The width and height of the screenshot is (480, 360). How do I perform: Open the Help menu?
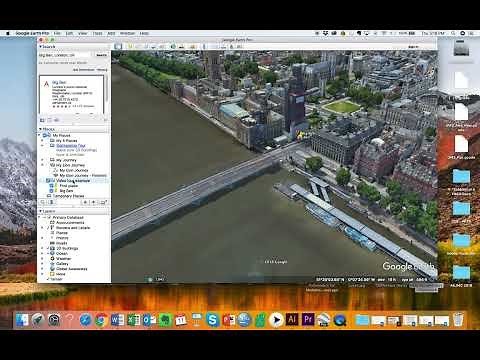(x=144, y=33)
